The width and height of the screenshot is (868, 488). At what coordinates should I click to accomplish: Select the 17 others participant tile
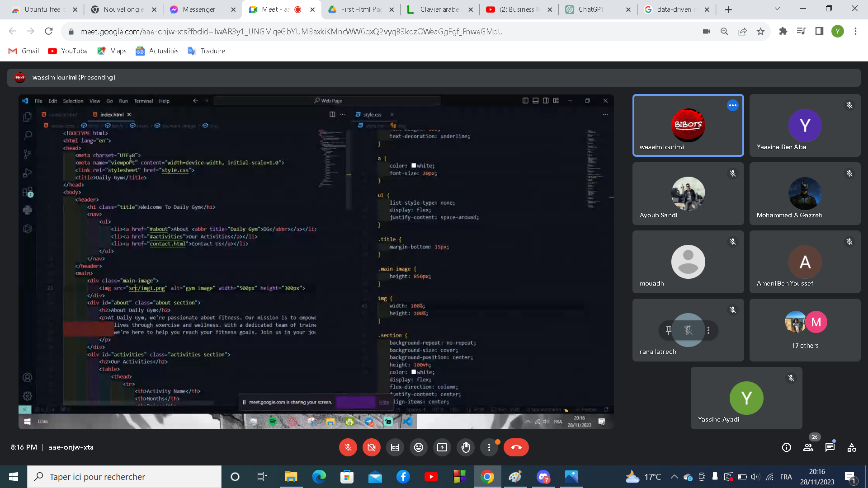click(x=805, y=330)
